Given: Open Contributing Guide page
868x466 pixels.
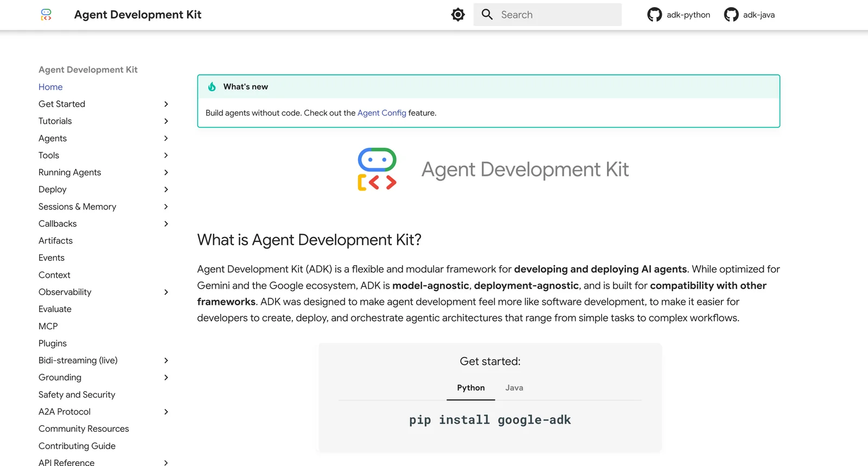Looking at the screenshot, I should pos(77,446).
